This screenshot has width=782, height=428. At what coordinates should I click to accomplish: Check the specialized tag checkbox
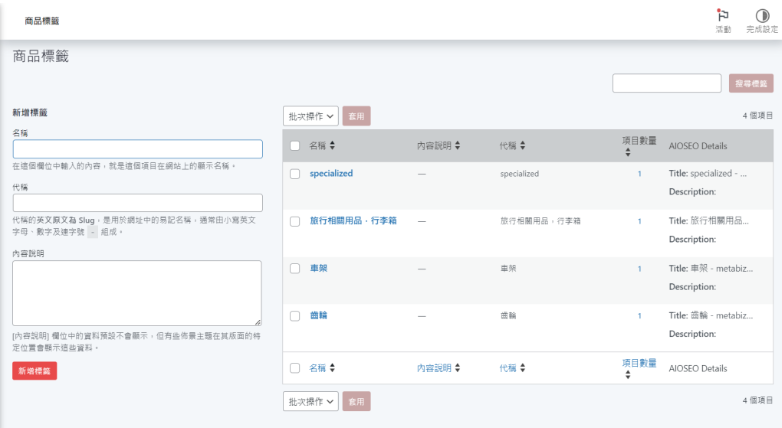(x=295, y=174)
